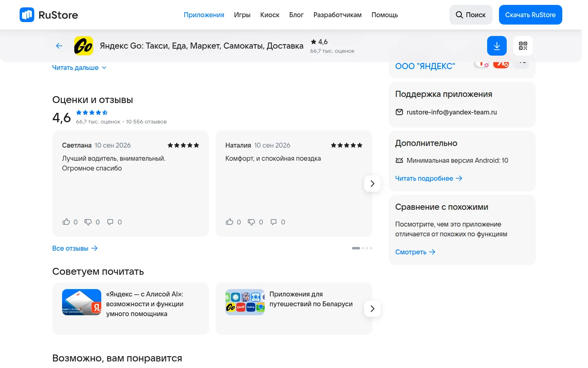Open the Игры section

(242, 15)
